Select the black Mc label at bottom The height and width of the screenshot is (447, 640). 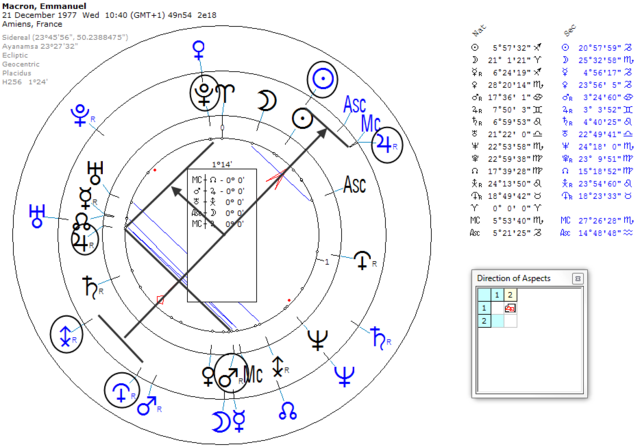click(x=253, y=374)
